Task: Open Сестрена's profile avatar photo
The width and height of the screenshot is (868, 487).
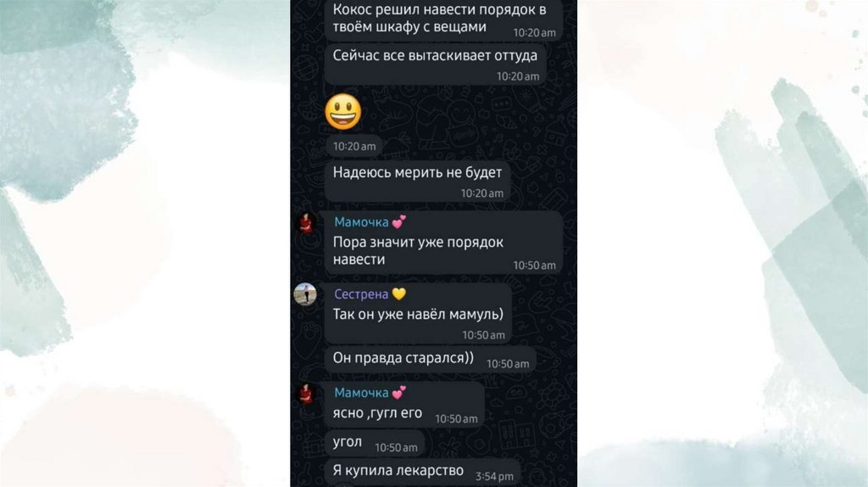Action: click(305, 294)
